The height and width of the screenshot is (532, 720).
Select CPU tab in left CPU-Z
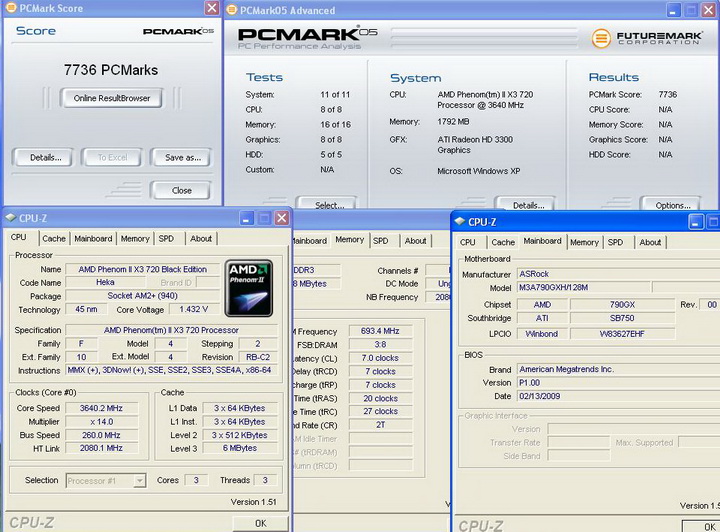click(x=18, y=237)
